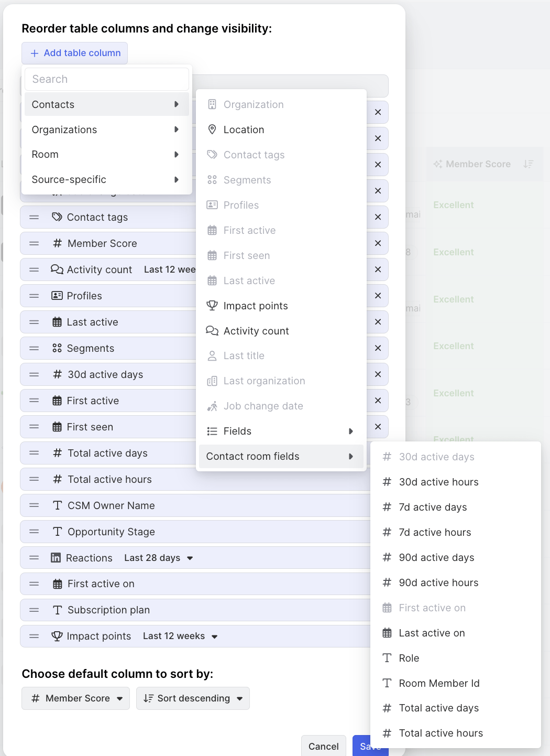Click four-dots icon on Segments row
Viewport: 550px width, 756px height.
click(x=57, y=348)
